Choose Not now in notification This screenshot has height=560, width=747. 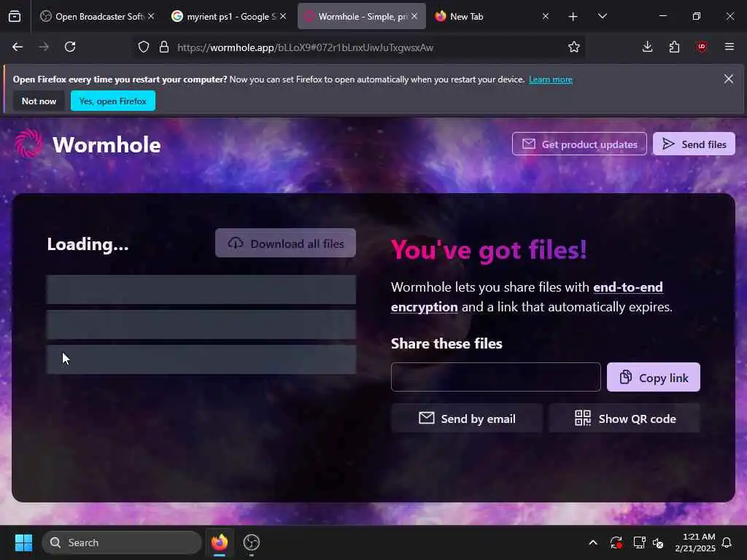(39, 101)
